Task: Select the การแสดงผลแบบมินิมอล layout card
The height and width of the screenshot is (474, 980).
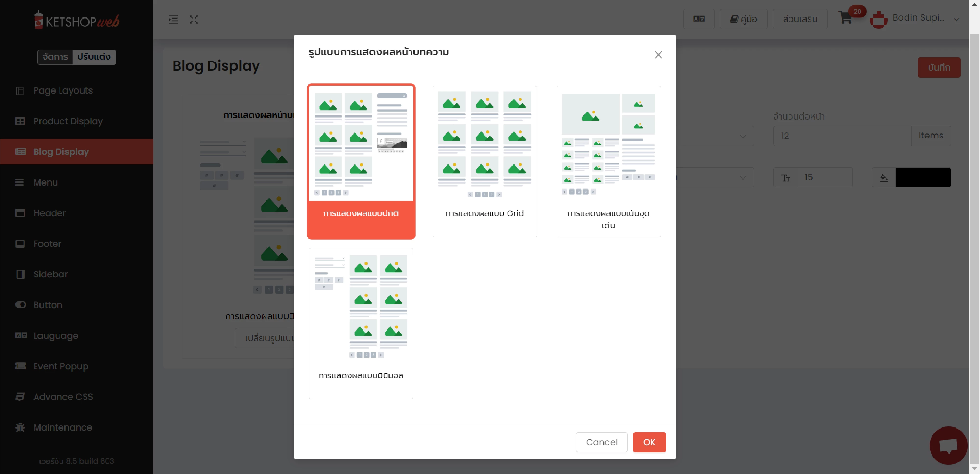Action: click(361, 324)
